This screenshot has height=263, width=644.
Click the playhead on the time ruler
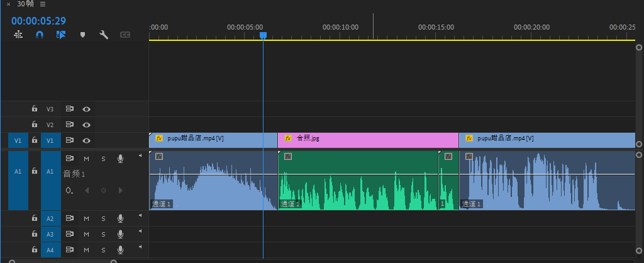[264, 36]
